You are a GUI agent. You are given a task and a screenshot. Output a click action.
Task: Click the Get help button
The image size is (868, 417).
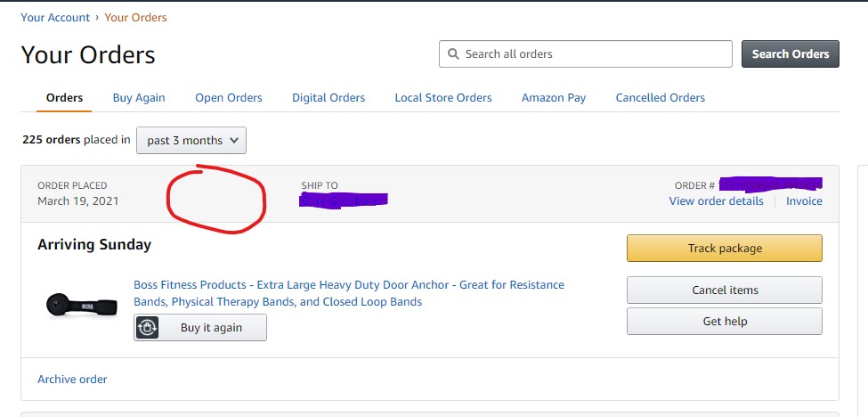click(725, 321)
